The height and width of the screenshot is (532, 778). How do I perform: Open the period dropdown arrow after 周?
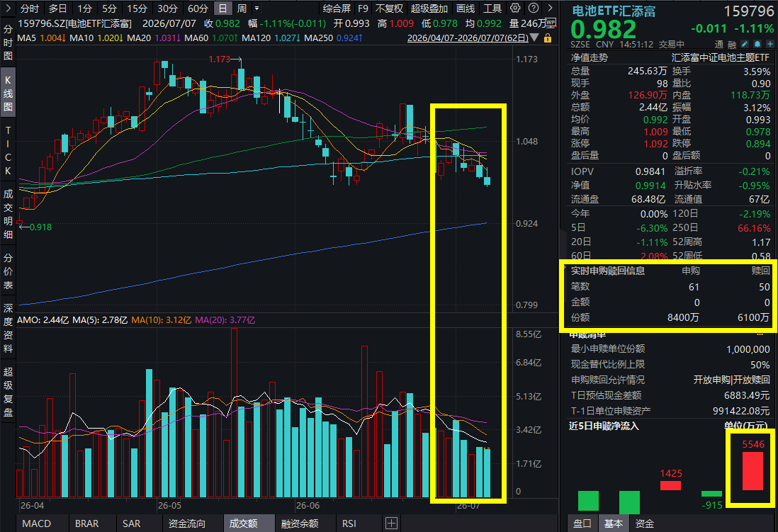256,9
